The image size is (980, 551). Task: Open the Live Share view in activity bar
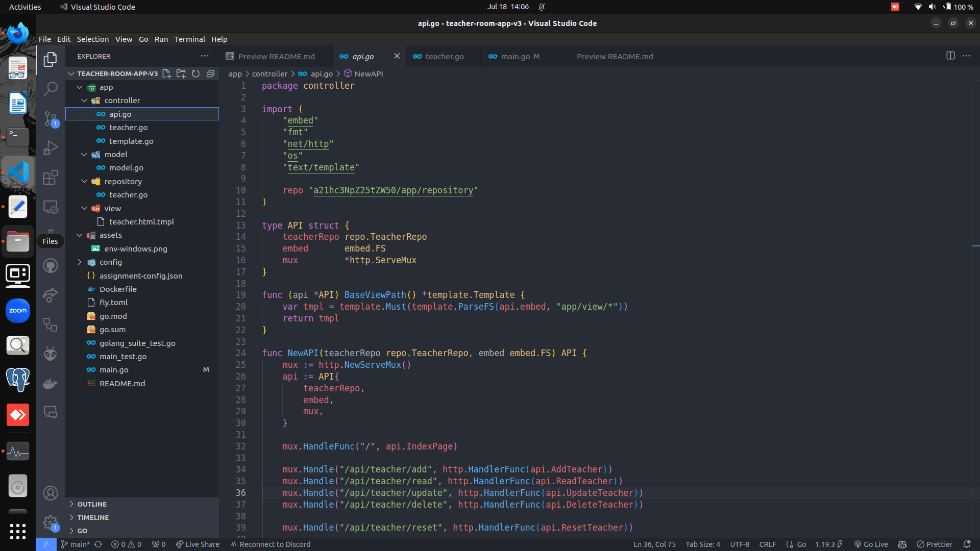click(x=50, y=295)
